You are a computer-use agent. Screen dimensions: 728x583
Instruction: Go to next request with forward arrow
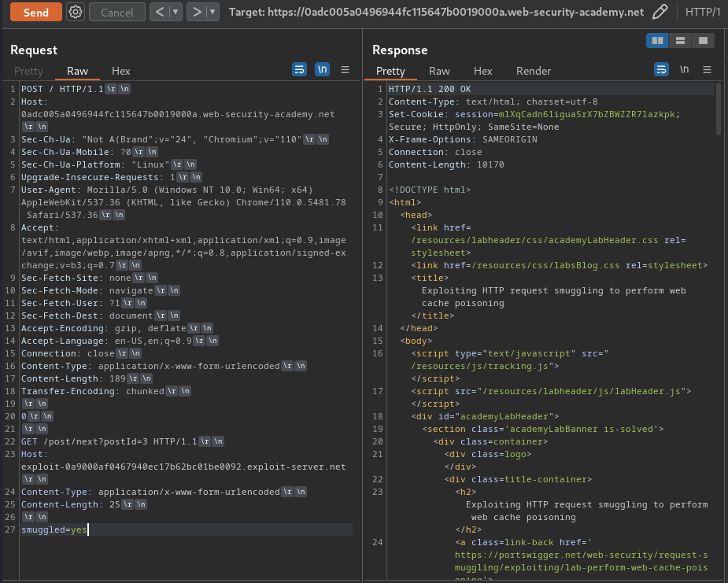[x=197, y=12]
